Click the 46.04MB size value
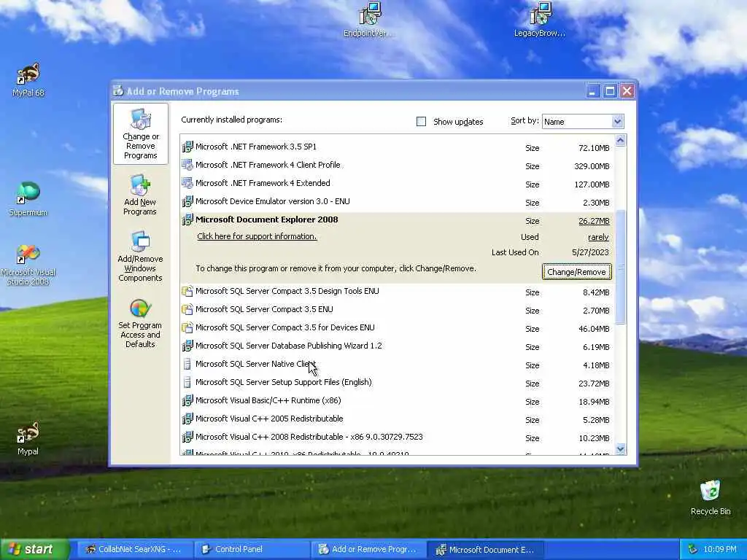 click(x=594, y=329)
